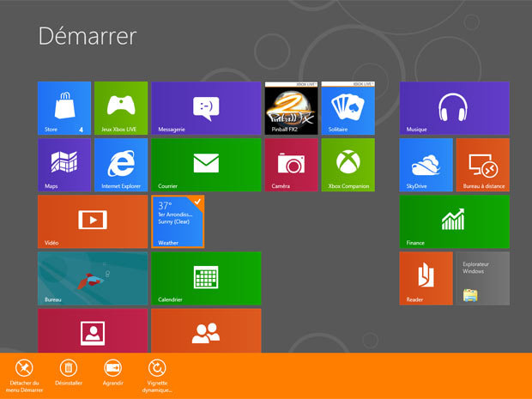Viewport: 532px width, 399px height.
Task: Open the Explorateur Windows tile
Action: (x=483, y=278)
